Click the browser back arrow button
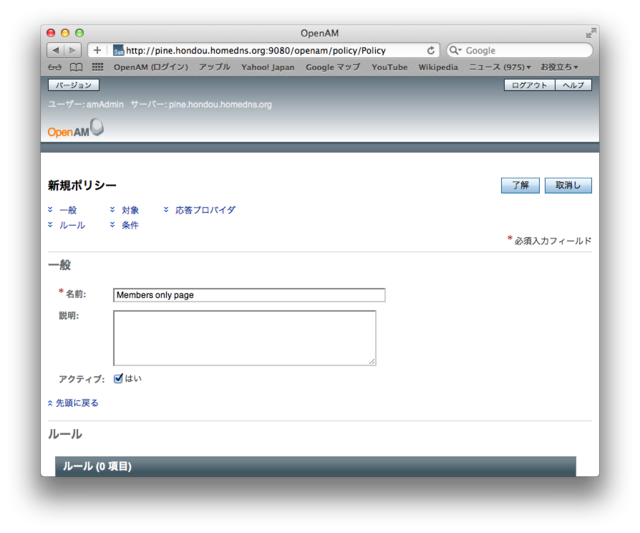This screenshot has height=533, width=640. coord(55,50)
